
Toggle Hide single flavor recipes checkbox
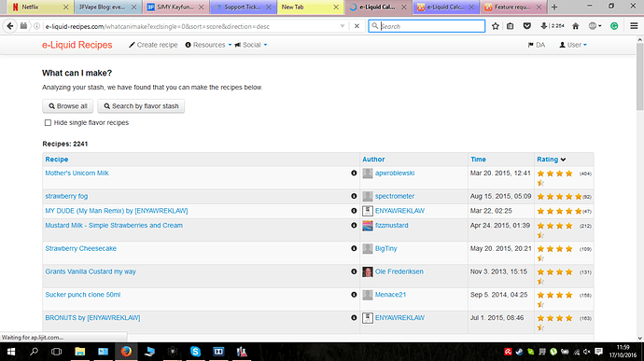click(48, 123)
